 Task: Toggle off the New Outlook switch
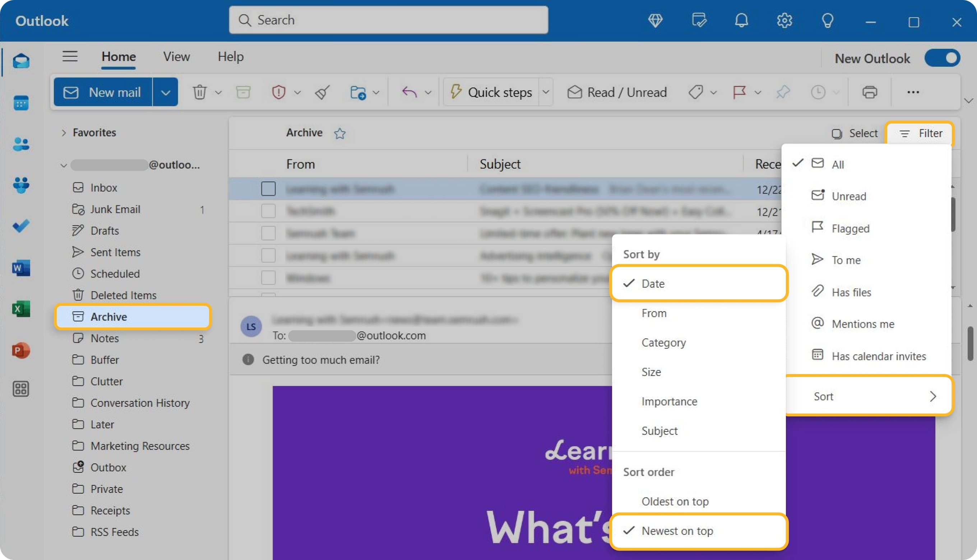click(942, 58)
